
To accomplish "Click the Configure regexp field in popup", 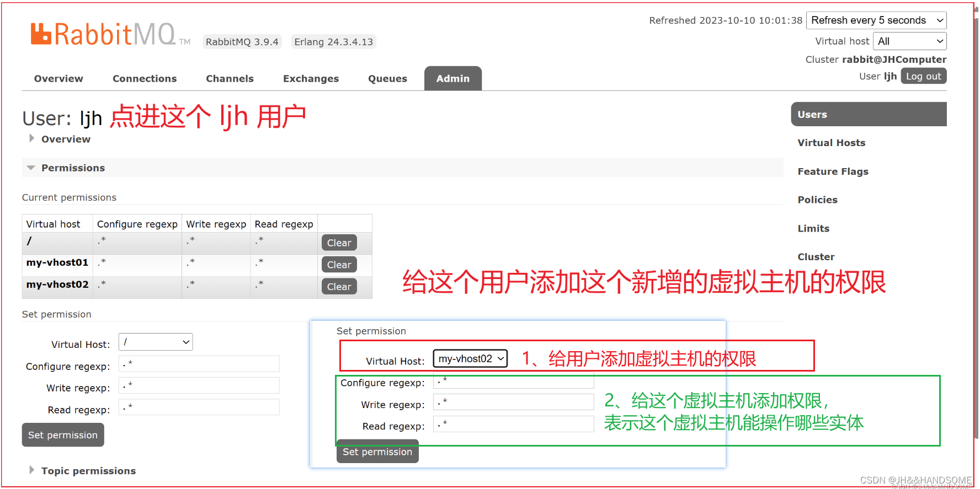I will (513, 381).
